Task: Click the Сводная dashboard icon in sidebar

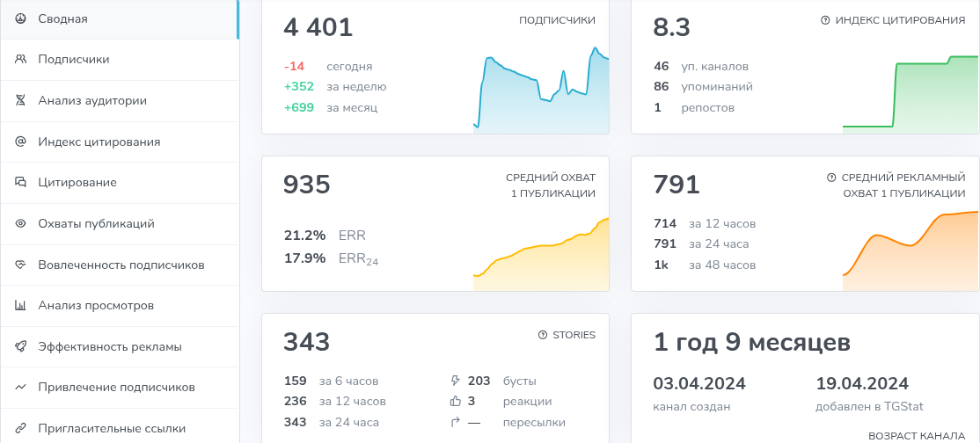Action: [20, 18]
